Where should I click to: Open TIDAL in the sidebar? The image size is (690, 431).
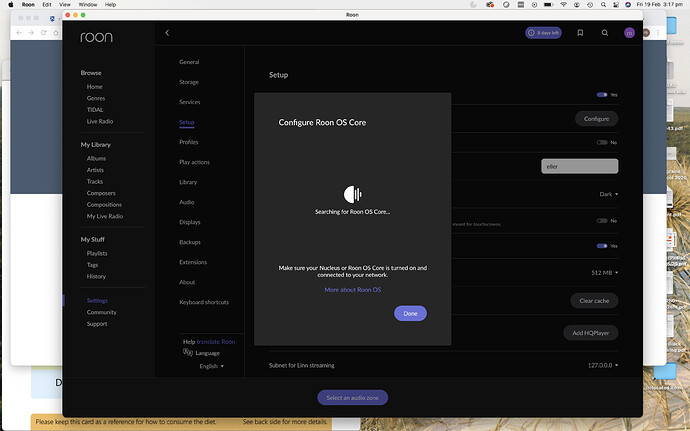[x=95, y=110]
